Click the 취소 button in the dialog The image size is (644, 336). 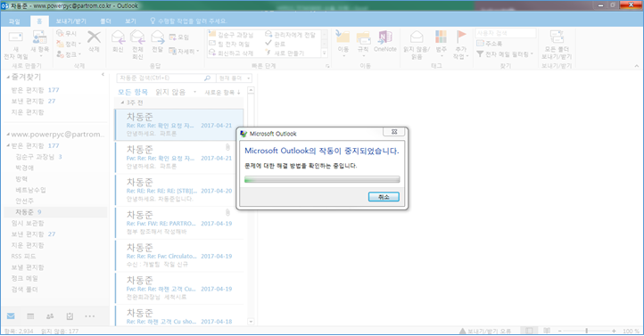pos(384,197)
